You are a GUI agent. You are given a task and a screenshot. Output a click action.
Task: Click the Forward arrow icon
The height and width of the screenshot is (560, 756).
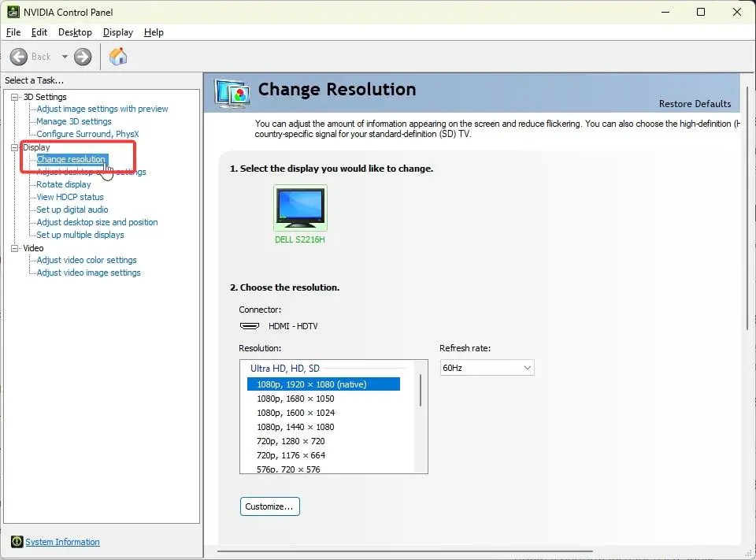point(83,57)
